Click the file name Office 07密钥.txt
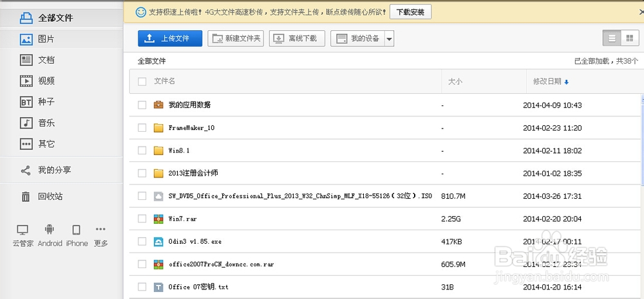 [x=198, y=287]
